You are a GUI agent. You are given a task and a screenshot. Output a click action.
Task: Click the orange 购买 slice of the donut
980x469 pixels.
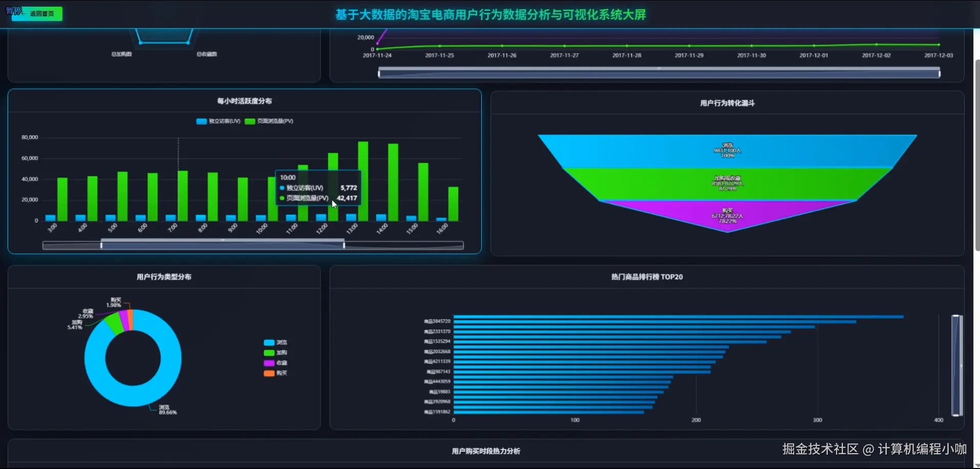click(x=130, y=319)
